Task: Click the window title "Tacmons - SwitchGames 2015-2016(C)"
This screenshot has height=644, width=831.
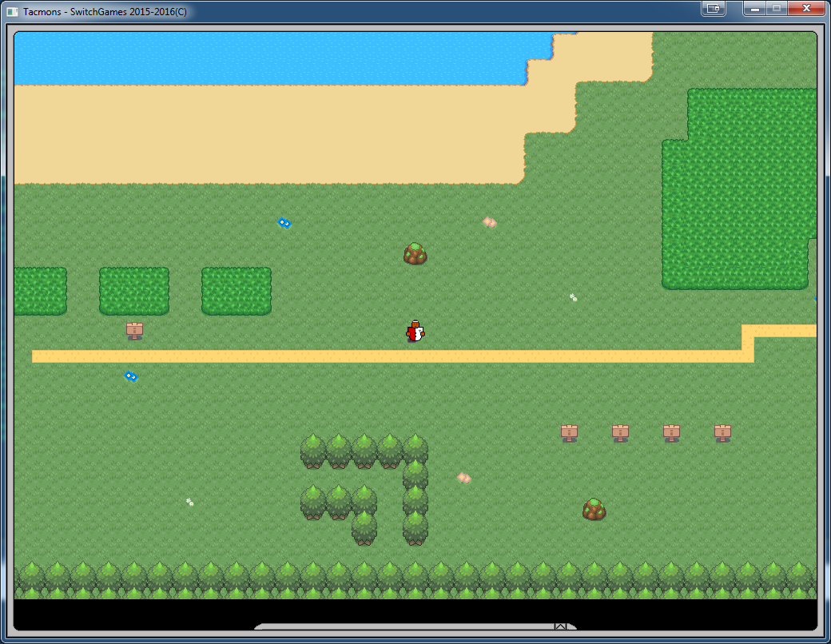Action: pyautogui.click(x=105, y=12)
